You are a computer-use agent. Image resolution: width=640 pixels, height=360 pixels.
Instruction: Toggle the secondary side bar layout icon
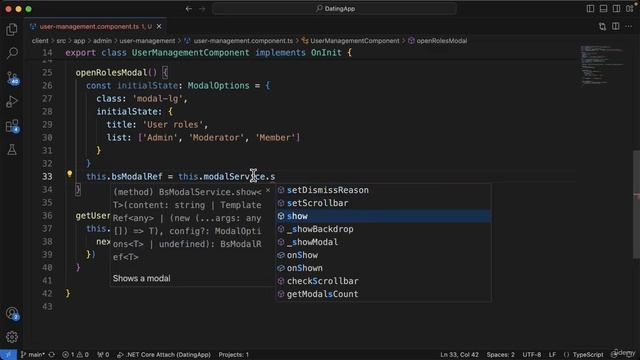coord(616,9)
